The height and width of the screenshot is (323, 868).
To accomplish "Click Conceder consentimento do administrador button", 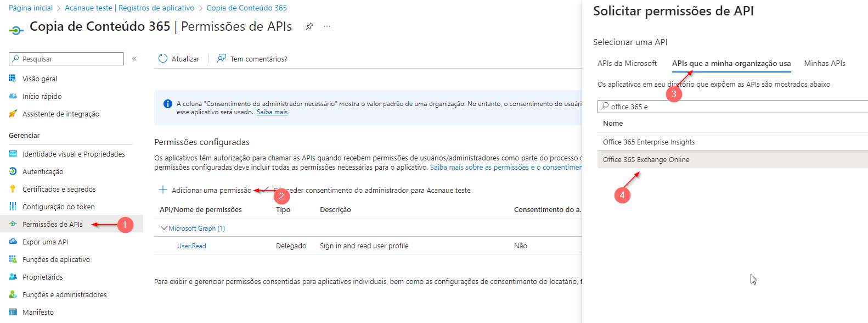I will [366, 190].
